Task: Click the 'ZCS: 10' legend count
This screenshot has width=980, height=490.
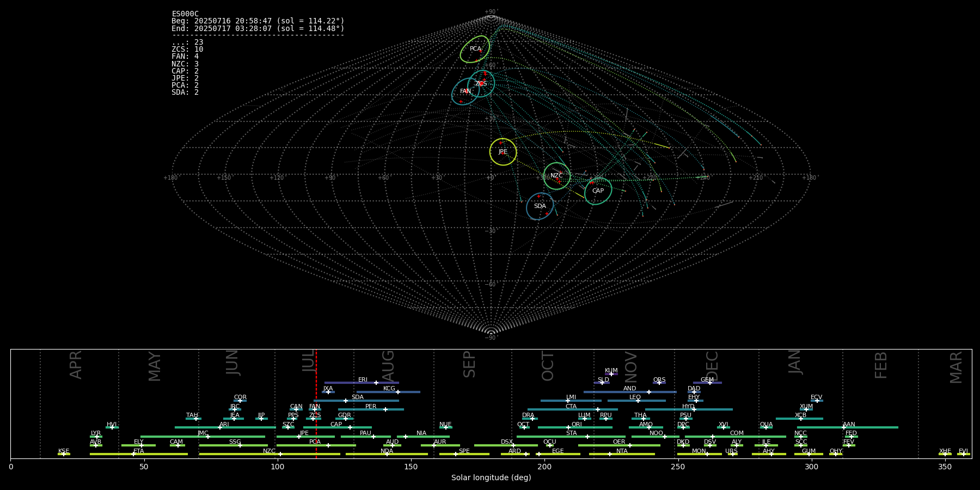Action: (187, 50)
